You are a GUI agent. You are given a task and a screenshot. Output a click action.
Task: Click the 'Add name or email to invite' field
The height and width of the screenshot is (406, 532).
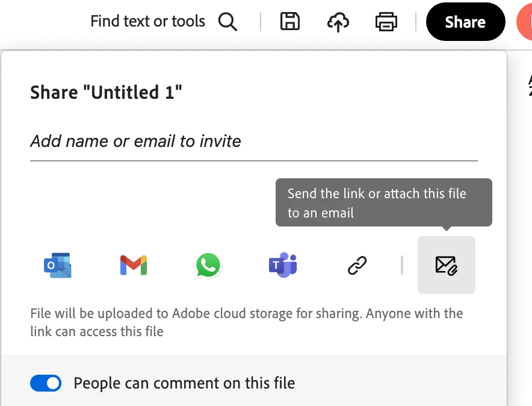point(253,142)
